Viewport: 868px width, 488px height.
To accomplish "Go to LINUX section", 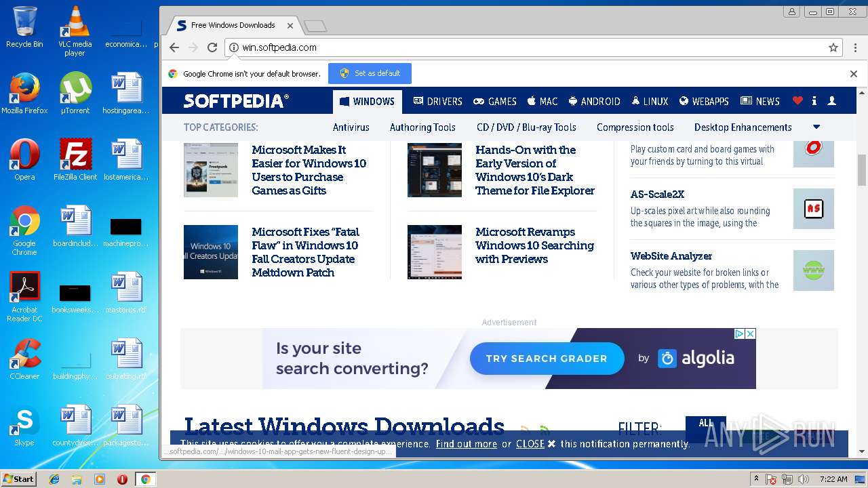I will (650, 101).
